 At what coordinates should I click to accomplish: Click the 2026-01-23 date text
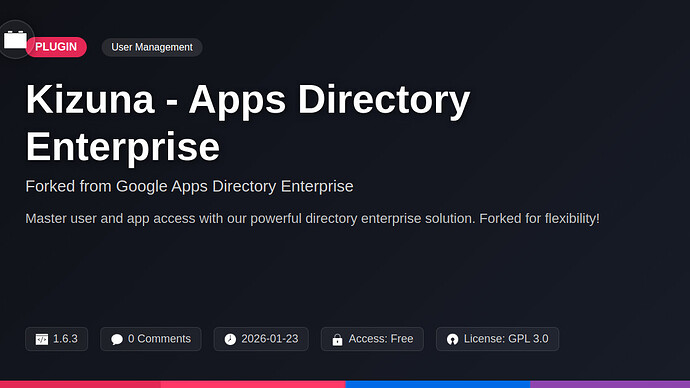click(x=270, y=339)
